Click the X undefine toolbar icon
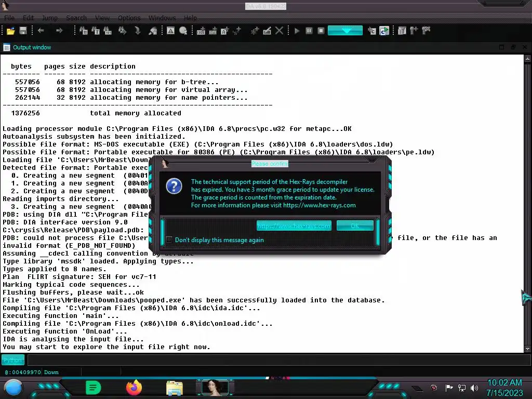 [279, 31]
